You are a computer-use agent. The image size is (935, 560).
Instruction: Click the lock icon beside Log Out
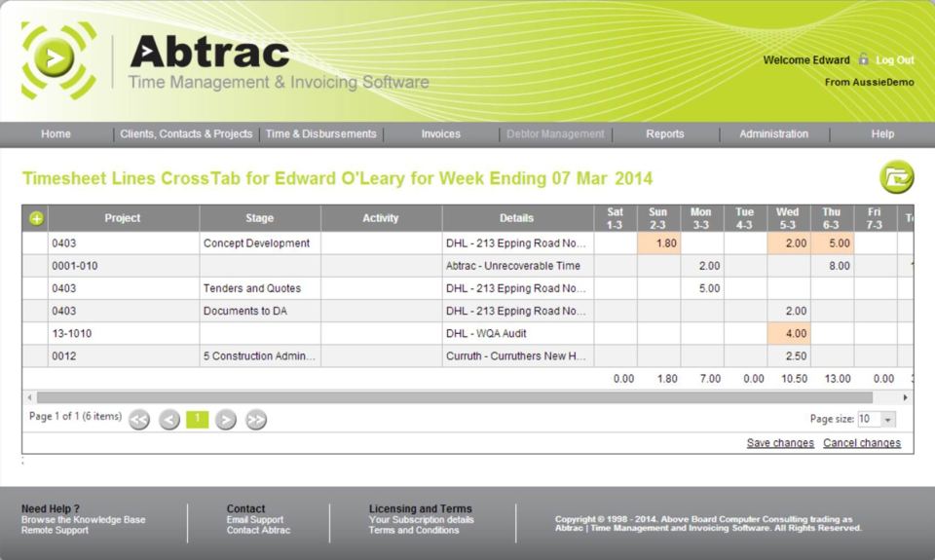[864, 58]
